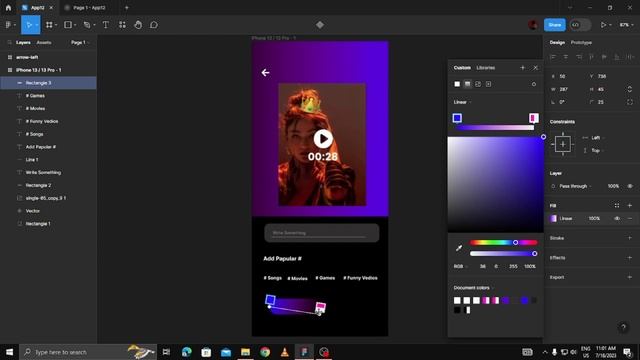Click the component diamond icon in toolbar
This screenshot has width=640, height=360.
click(x=320, y=25)
